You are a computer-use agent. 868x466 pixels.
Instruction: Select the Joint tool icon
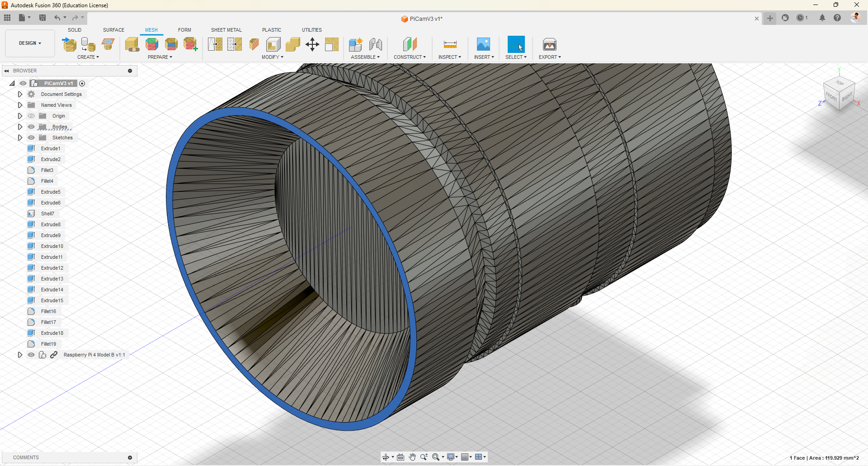click(375, 44)
